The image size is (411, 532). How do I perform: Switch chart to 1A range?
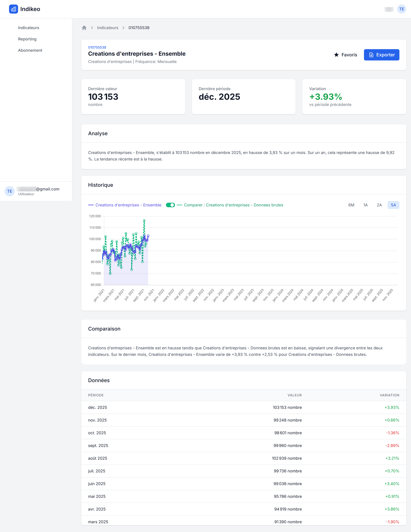[365, 205]
